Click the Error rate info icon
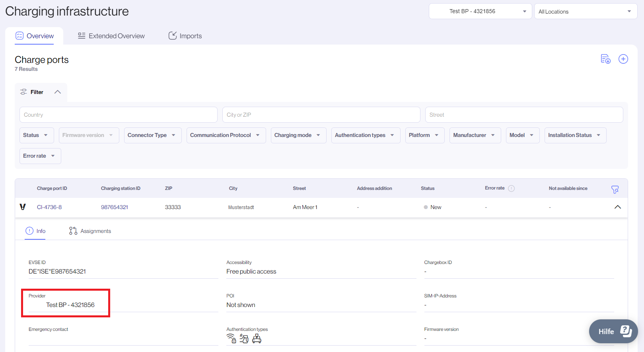The width and height of the screenshot is (644, 352). pos(512,188)
